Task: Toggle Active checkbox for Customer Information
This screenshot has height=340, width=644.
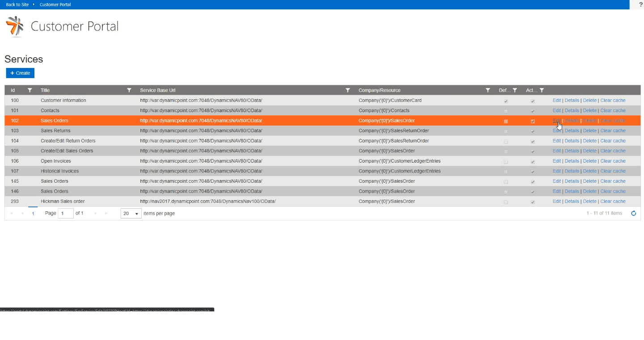Action: coord(533,101)
